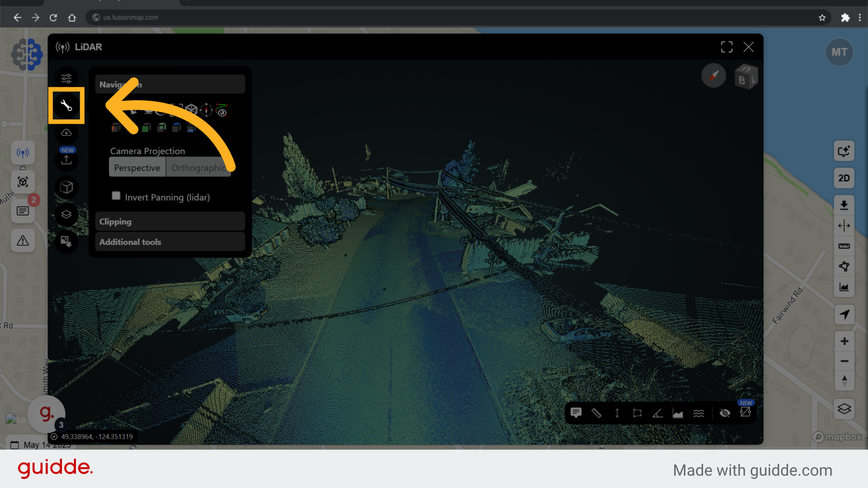This screenshot has width=868, height=488.
Task: Click the brain logo at top left
Action: pyautogui.click(x=27, y=54)
